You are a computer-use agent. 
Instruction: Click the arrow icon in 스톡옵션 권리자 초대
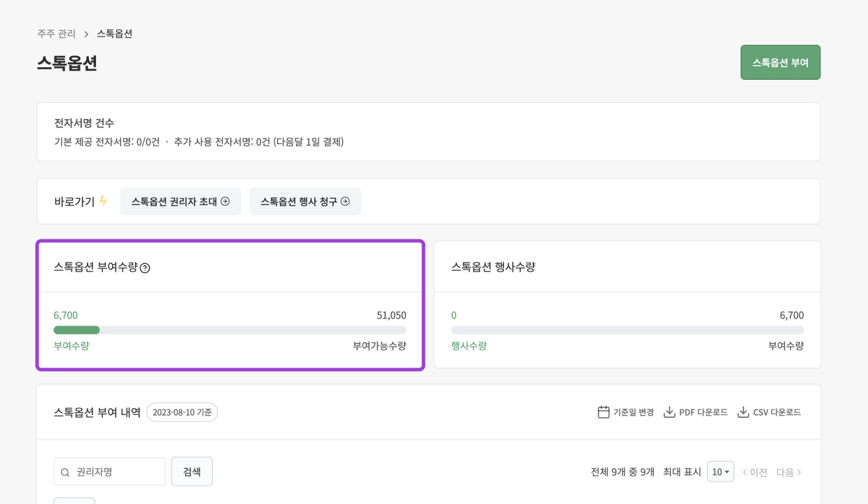[225, 201]
